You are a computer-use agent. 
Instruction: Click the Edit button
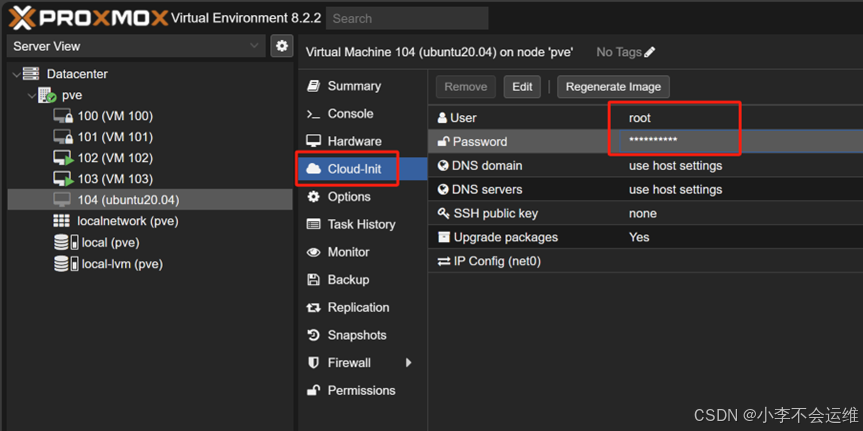click(x=522, y=87)
